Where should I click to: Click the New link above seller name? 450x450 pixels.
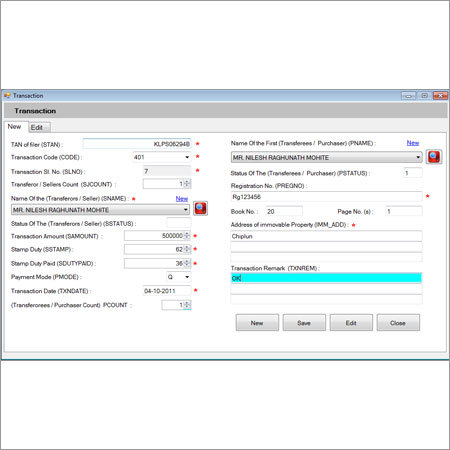(182, 199)
